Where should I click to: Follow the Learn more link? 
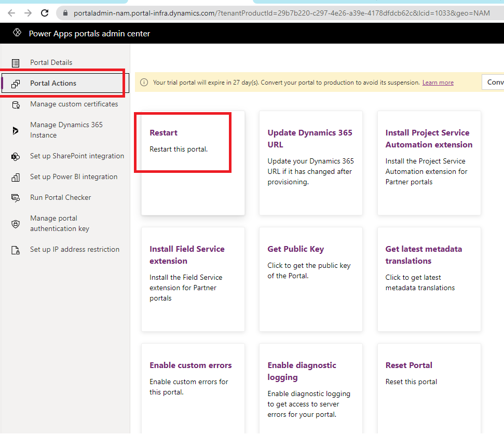438,83
